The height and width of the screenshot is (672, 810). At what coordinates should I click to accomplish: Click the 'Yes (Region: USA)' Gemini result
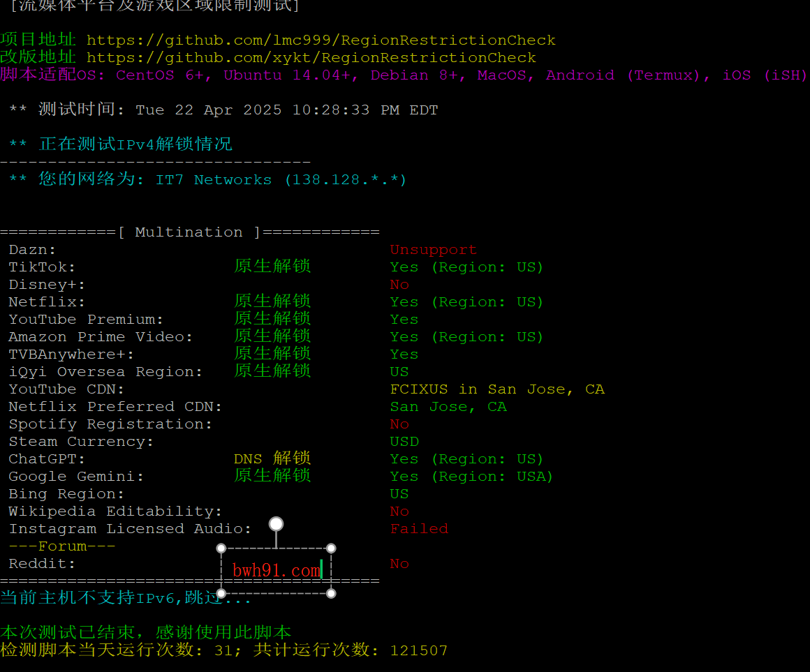[471, 477]
